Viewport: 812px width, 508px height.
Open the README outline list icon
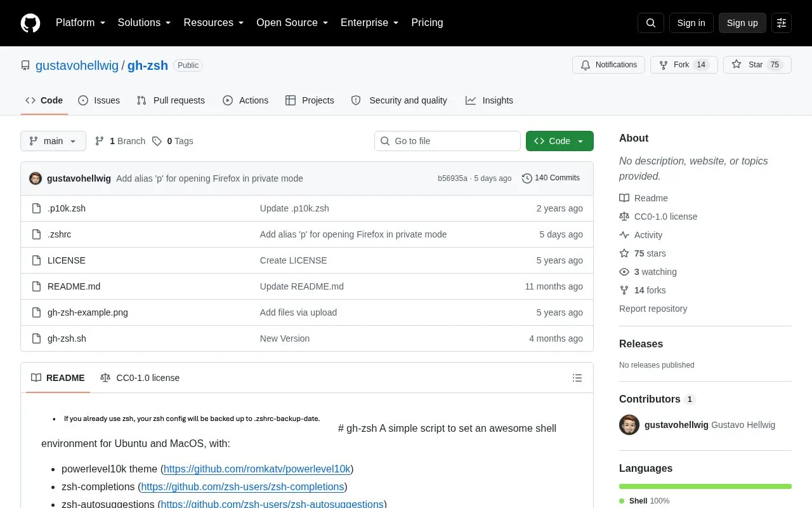click(577, 378)
